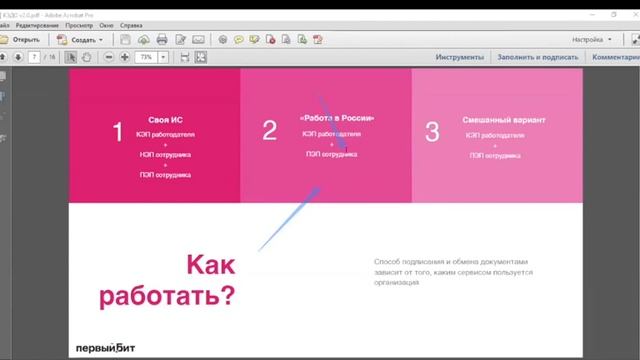Open the bookmarks sidebar icon
Viewport: 640px width, 360px height.
pyautogui.click(x=2, y=97)
